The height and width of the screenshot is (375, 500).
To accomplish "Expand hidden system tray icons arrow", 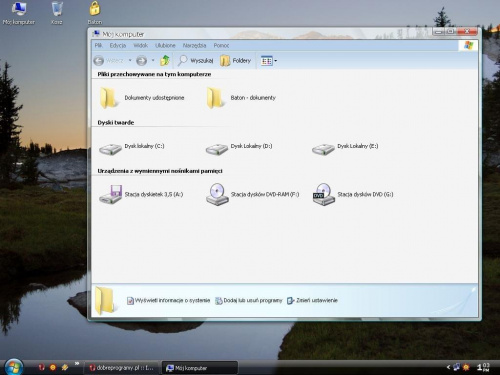I will (x=448, y=367).
